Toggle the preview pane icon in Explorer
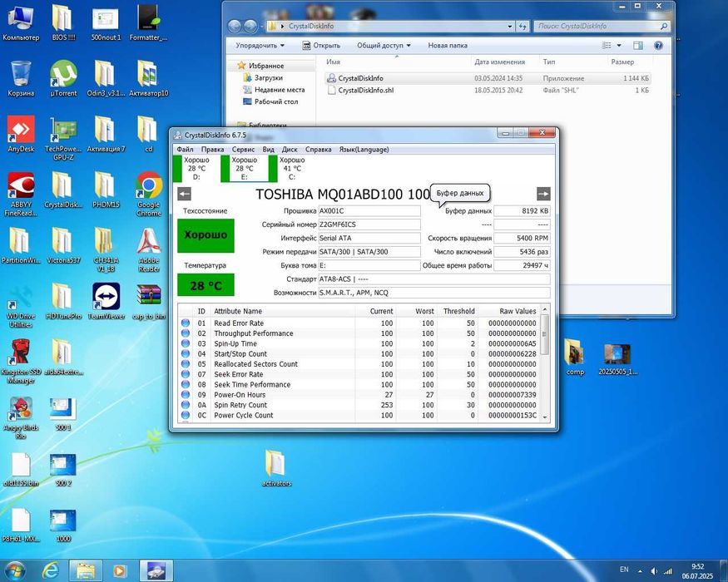The image size is (728, 582). (638, 46)
